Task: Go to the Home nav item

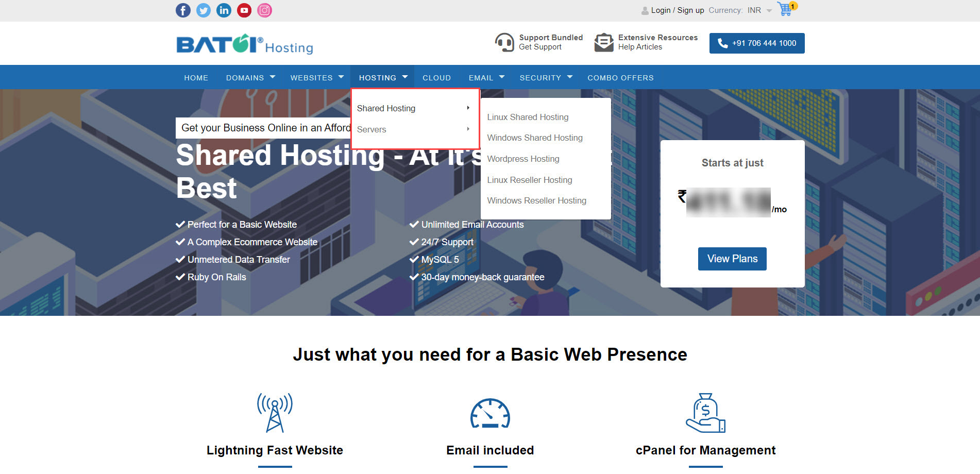Action: (196, 78)
